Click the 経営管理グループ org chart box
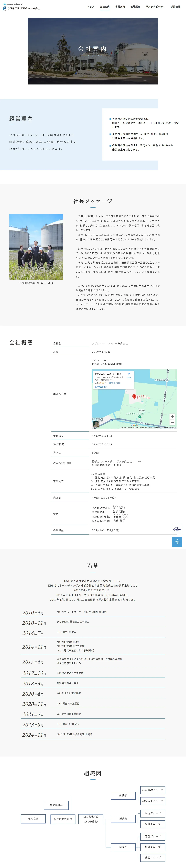This screenshot has height=868, width=186. coord(153,790)
